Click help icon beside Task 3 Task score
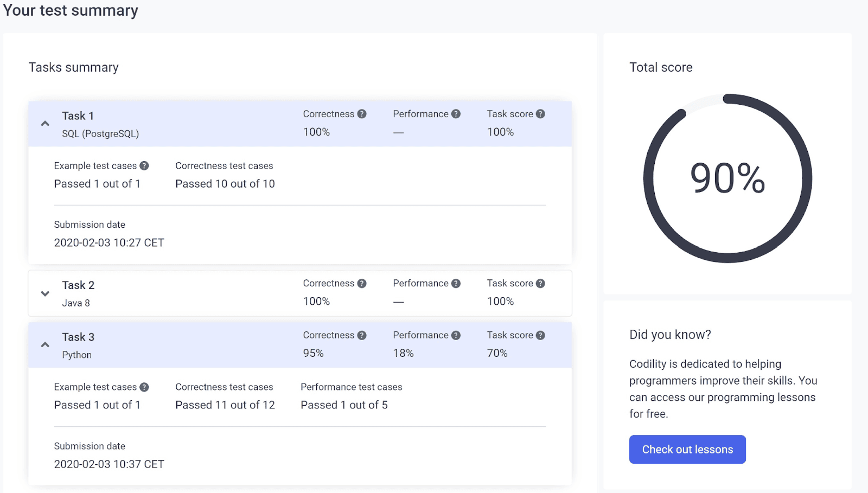 click(x=540, y=336)
